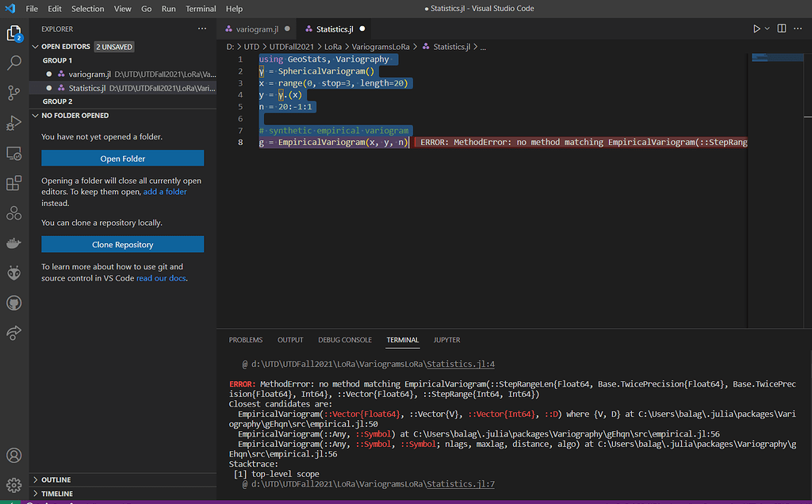Open the GitHub view in activity bar
812x504 pixels.
pos(13,304)
